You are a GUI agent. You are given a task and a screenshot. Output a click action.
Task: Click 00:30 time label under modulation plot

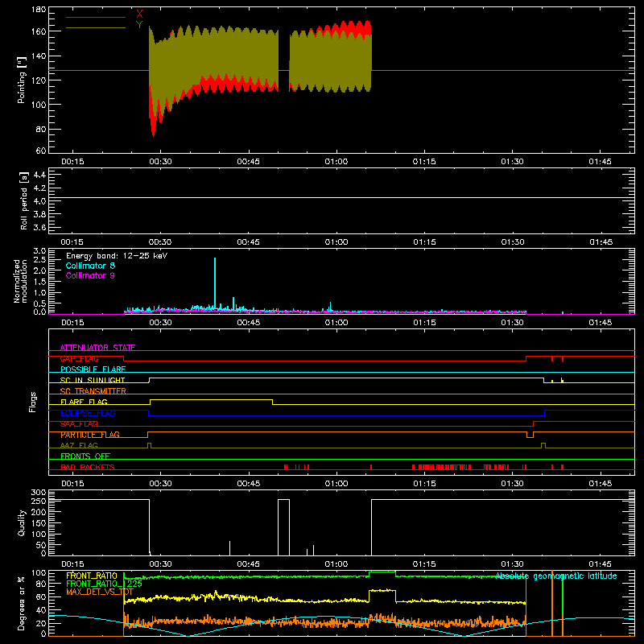(160, 323)
